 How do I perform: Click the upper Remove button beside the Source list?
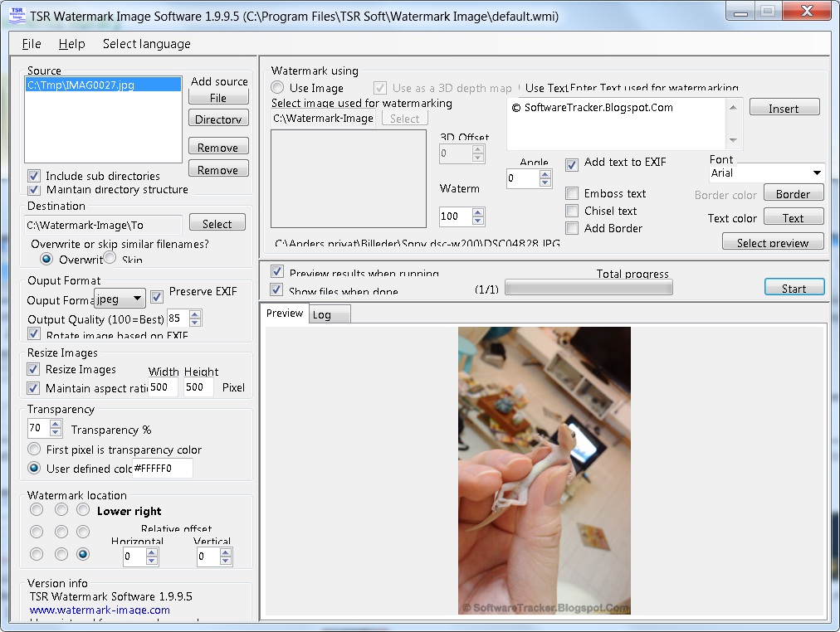pos(218,147)
